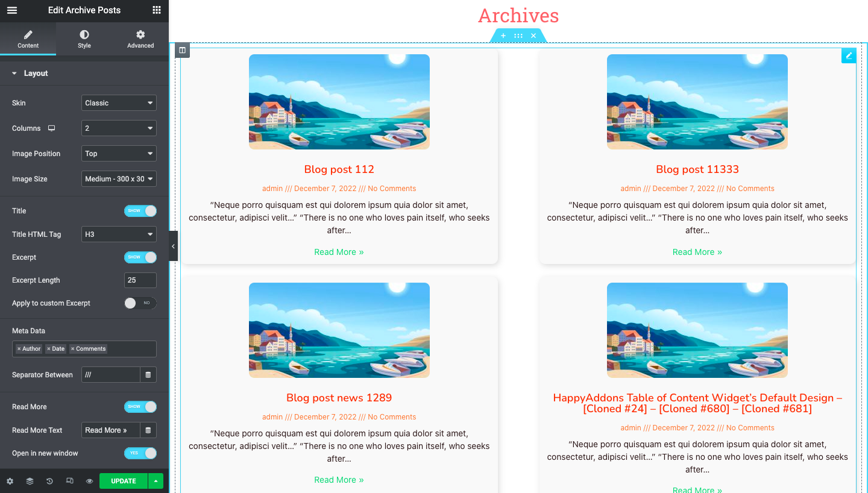Hide the post Title with its SHOW toggle
The height and width of the screenshot is (493, 868).
140,210
